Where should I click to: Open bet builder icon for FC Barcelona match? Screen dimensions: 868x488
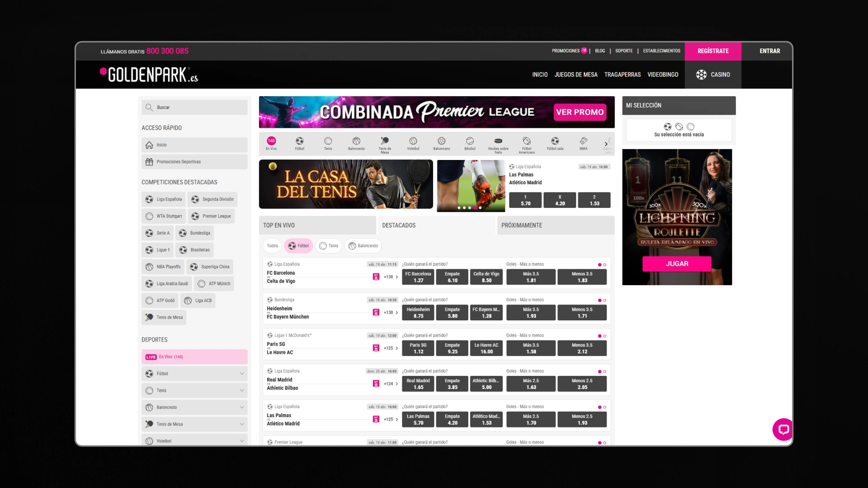click(x=376, y=277)
